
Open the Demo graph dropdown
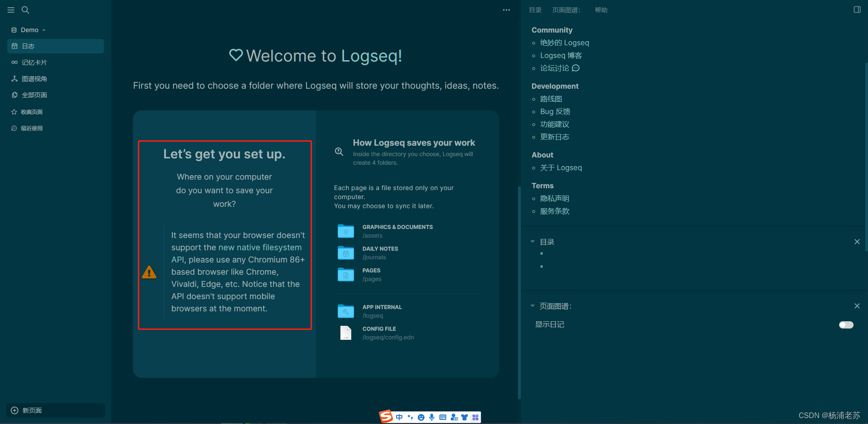(x=29, y=30)
